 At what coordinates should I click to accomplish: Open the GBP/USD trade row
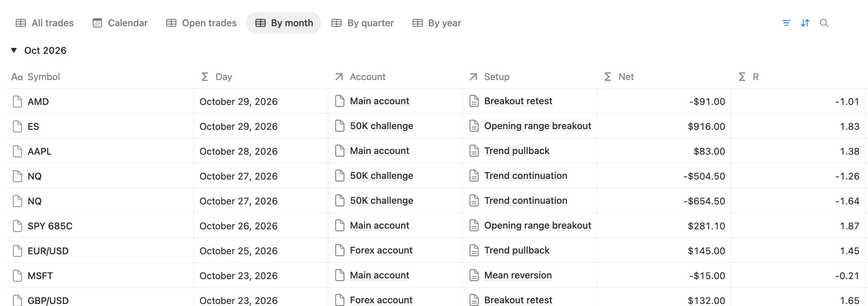[48, 300]
